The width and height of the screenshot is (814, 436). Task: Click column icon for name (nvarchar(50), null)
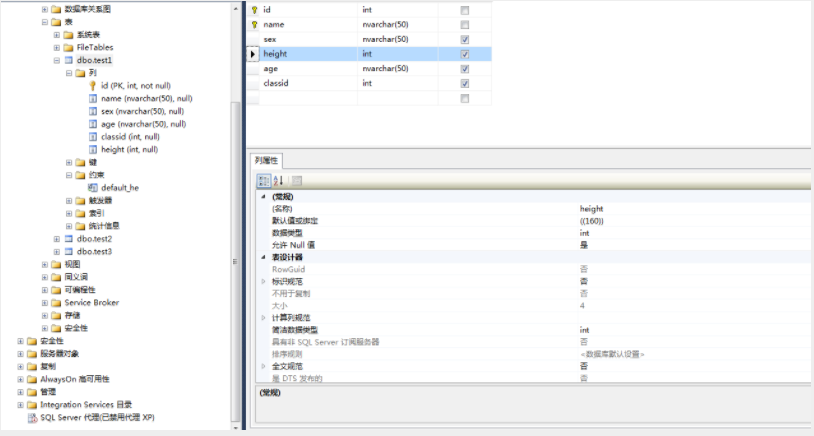[x=93, y=99]
